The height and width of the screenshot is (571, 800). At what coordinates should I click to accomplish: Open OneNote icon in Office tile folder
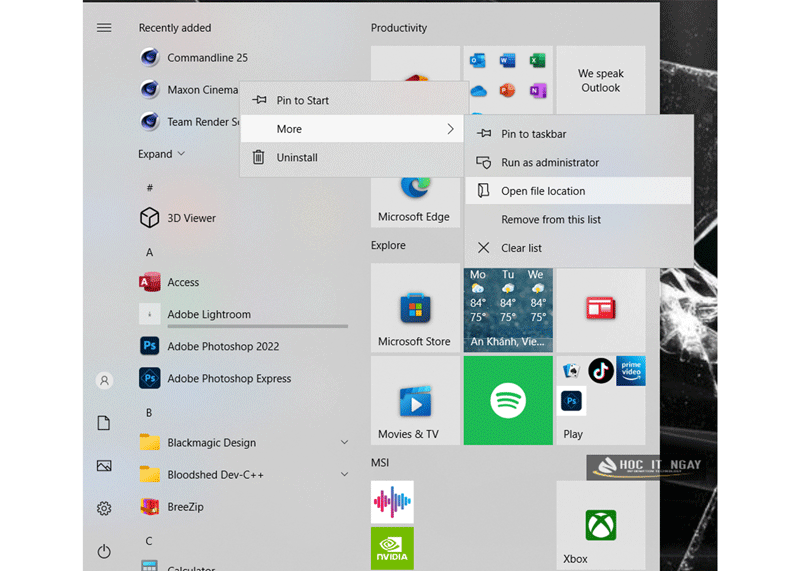tap(537, 91)
